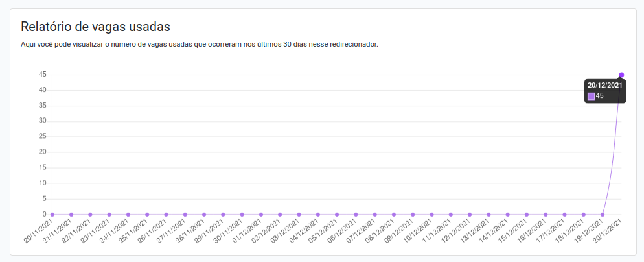Viewport: 644px width, 262px height.
Task: Click the tooltip date header 20/12/2021
Action: pyautogui.click(x=604, y=85)
